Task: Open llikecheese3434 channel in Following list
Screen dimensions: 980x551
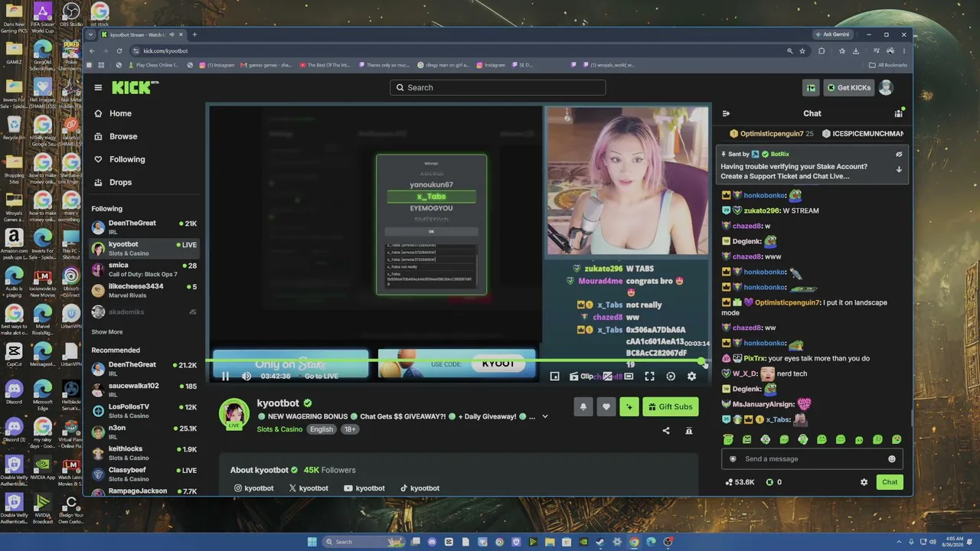Action: click(x=144, y=290)
